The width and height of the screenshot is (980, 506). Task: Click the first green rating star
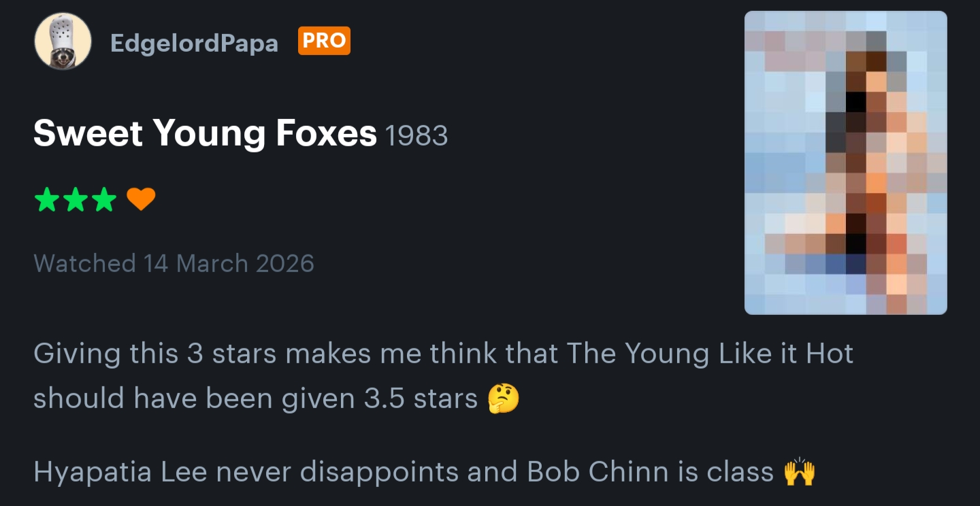point(46,200)
